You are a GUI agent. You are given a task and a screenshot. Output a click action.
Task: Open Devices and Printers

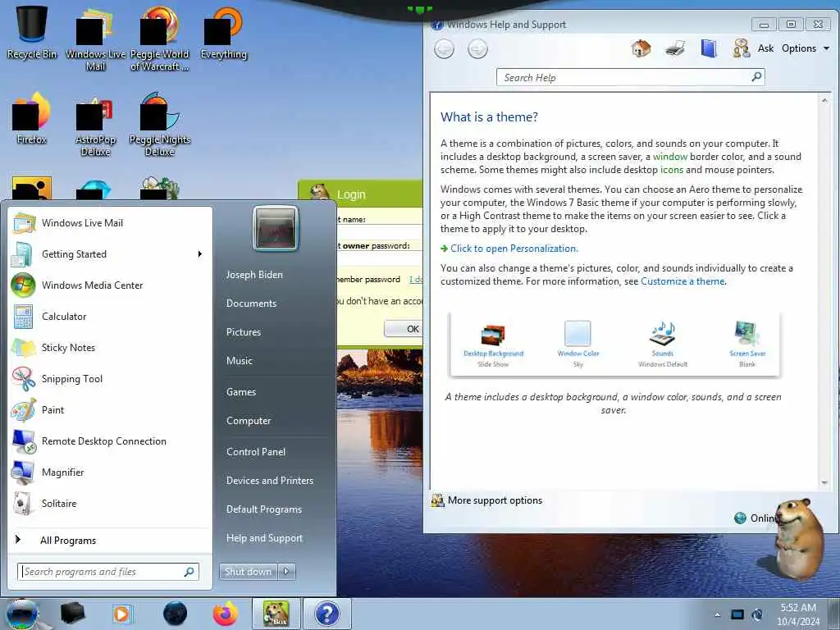coord(269,481)
